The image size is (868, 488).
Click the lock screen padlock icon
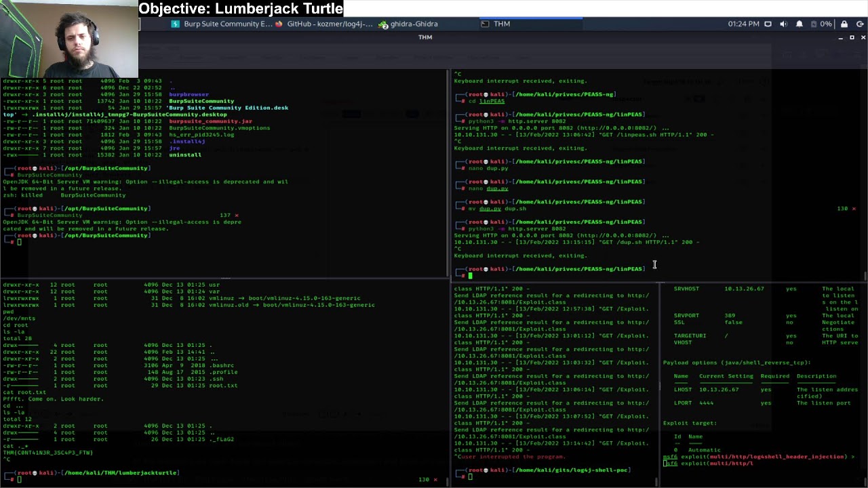pyautogui.click(x=844, y=24)
